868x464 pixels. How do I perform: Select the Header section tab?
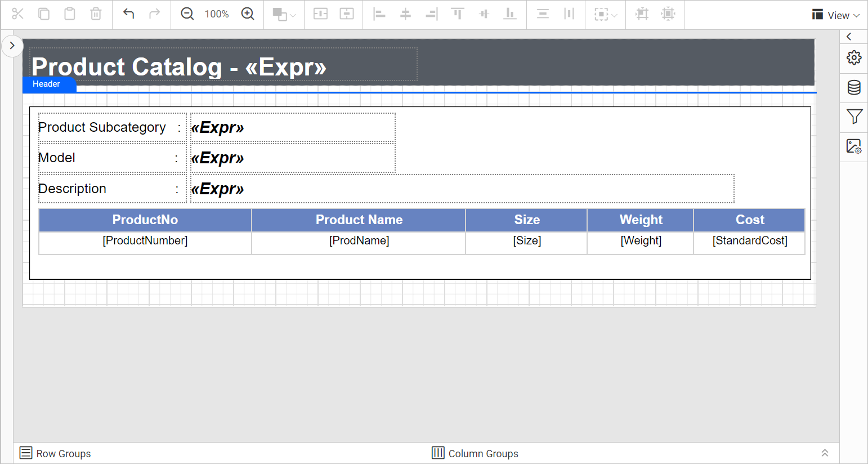tap(49, 84)
